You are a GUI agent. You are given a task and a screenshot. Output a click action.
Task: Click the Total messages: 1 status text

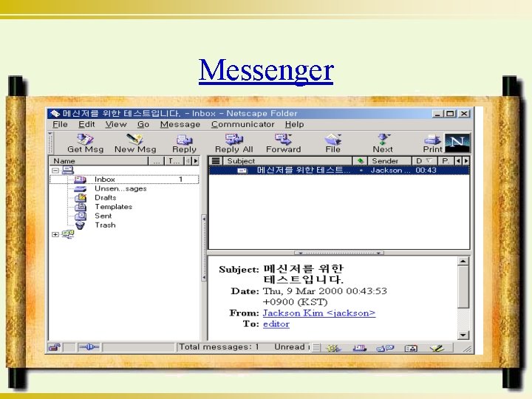click(219, 347)
